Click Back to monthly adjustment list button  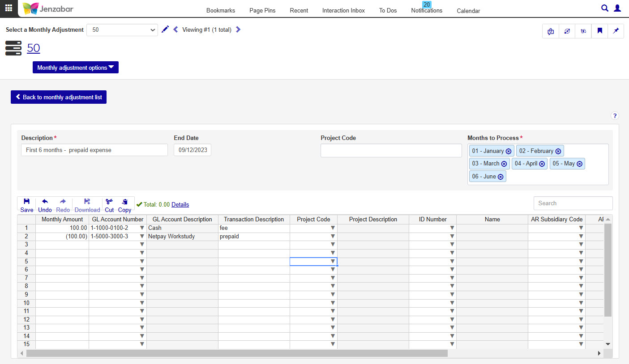59,97
